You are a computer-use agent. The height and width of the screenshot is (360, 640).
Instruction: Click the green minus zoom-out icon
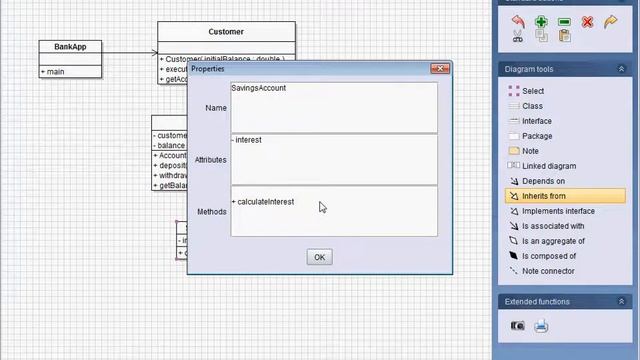coord(564,22)
